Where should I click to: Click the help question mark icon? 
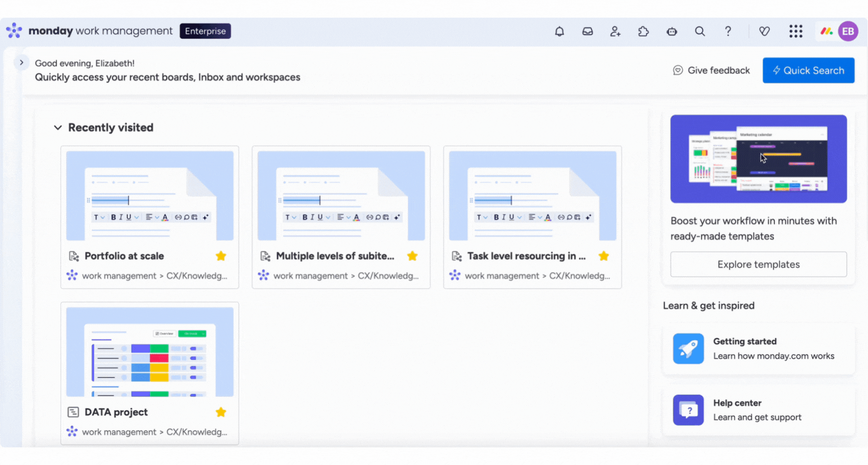pyautogui.click(x=728, y=32)
